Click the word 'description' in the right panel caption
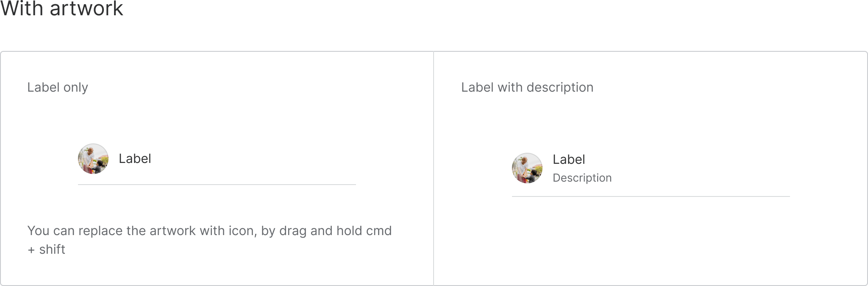 click(x=560, y=87)
